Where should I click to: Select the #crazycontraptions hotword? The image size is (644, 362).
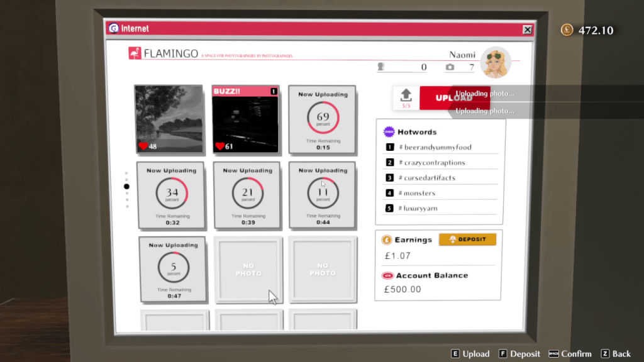point(435,162)
